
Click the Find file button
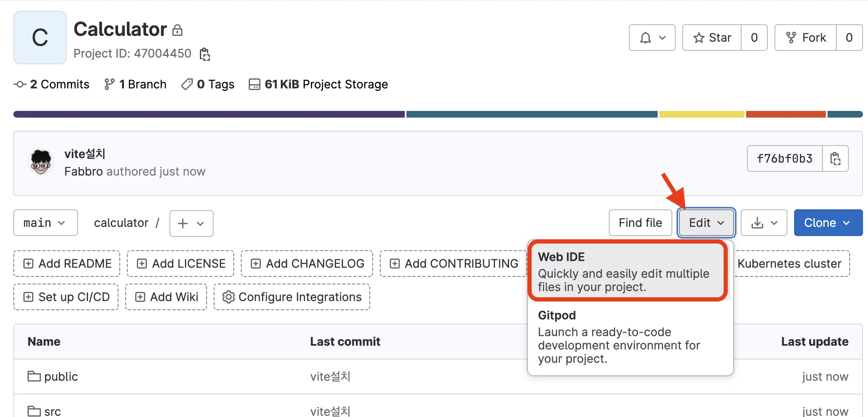pyautogui.click(x=640, y=223)
